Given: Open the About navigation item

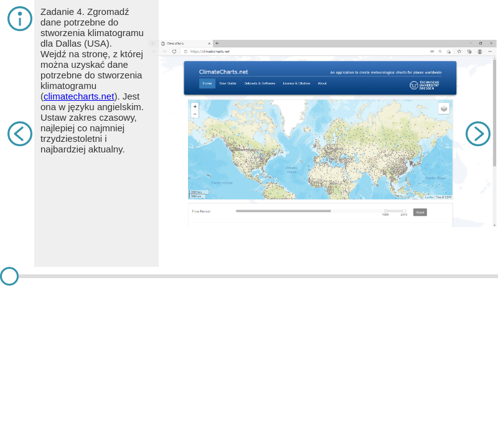Looking at the screenshot, I should click(322, 83).
